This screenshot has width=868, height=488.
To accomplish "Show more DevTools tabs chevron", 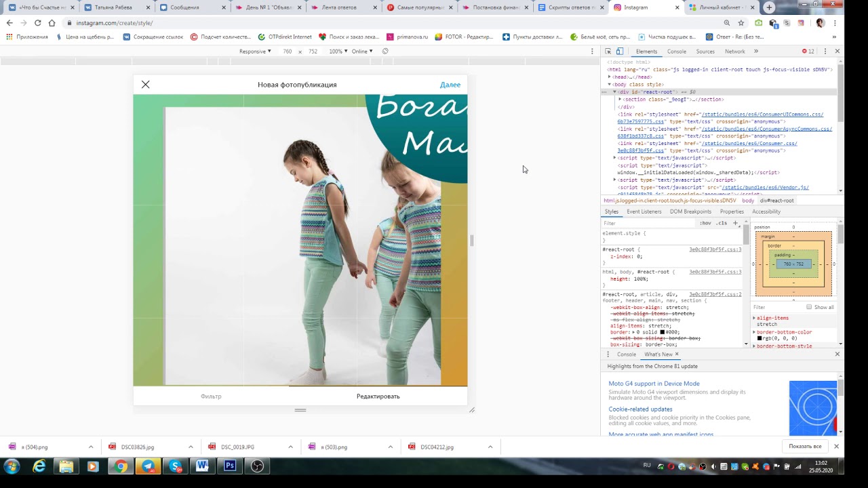I will [756, 52].
